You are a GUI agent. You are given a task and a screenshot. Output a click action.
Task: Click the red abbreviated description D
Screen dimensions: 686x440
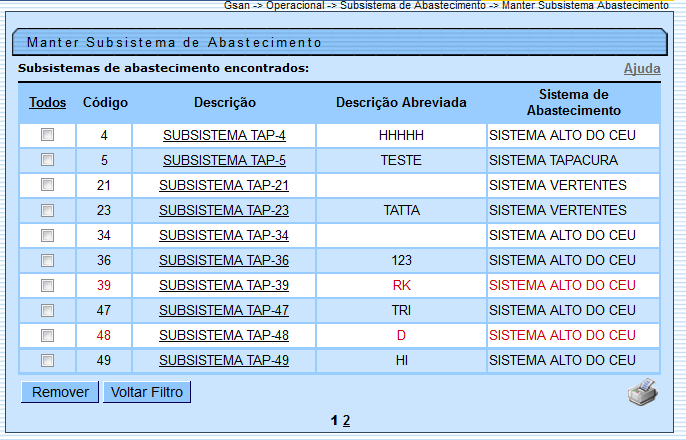tap(401, 335)
